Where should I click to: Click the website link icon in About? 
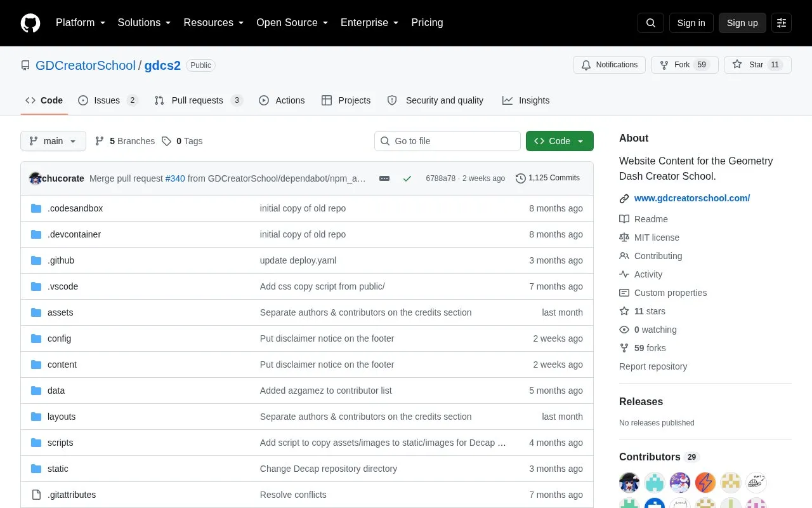[x=624, y=199]
